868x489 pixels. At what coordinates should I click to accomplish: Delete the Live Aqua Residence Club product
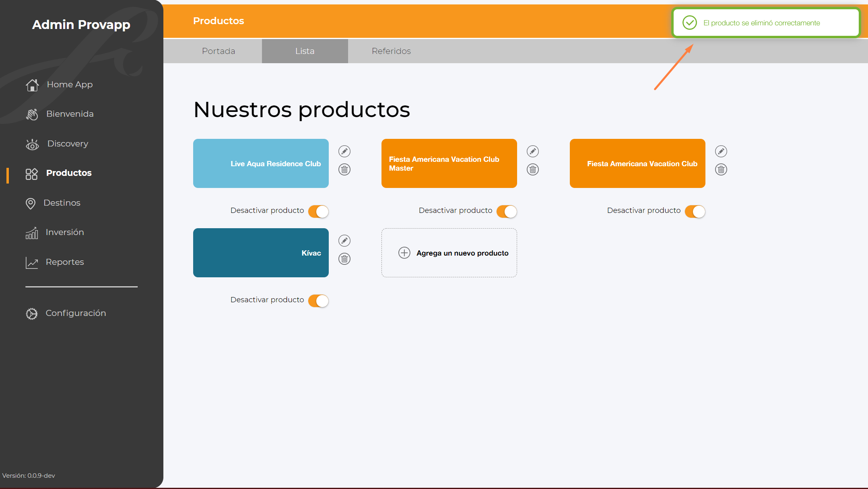(344, 169)
